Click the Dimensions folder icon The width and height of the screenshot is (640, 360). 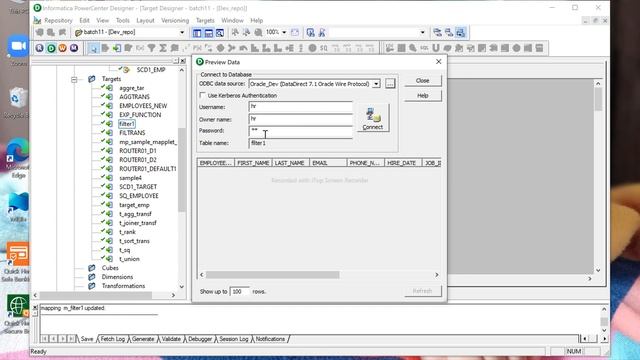pyautogui.click(x=92, y=277)
